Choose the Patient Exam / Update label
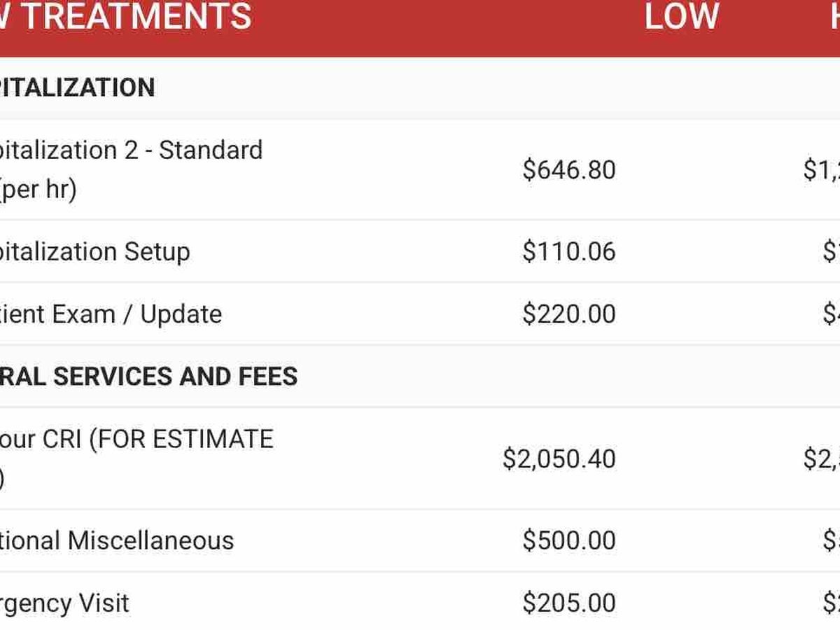This screenshot has width=840, height=630. pyautogui.click(x=111, y=314)
